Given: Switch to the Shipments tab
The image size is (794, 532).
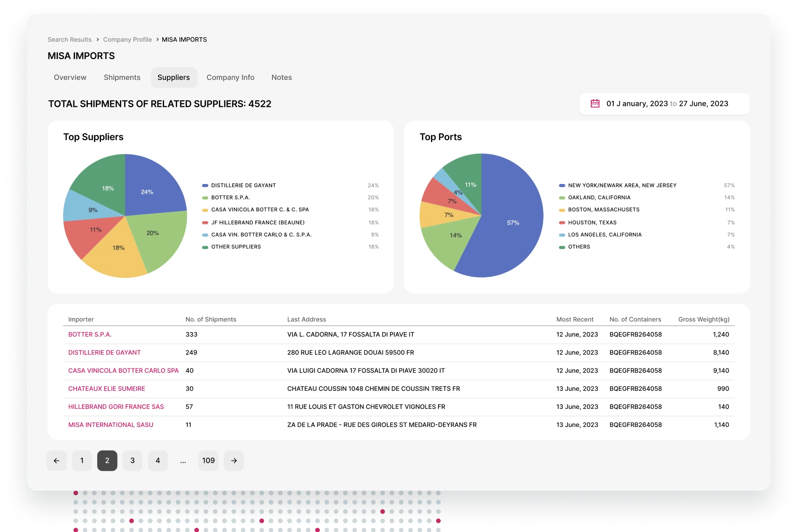Looking at the screenshot, I should pyautogui.click(x=122, y=78).
